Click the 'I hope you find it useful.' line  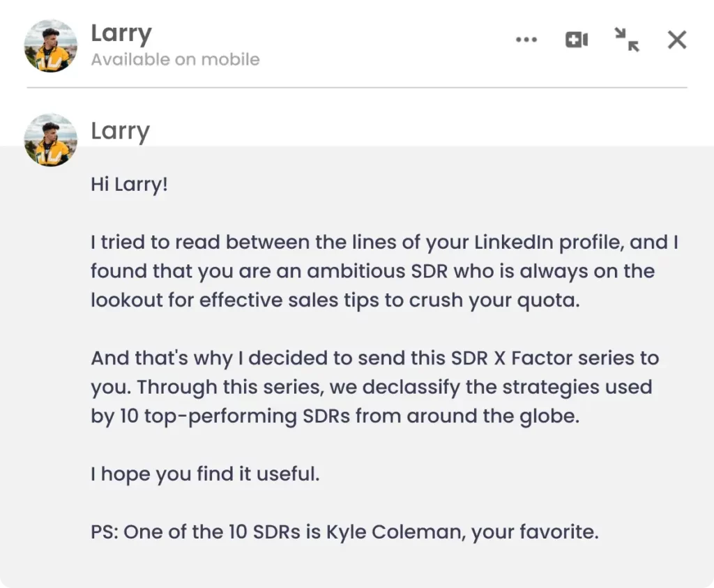tap(205, 474)
